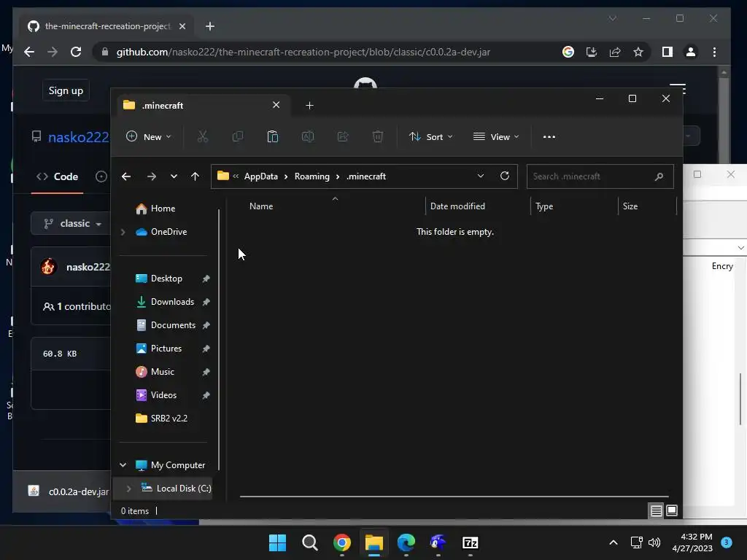Close the .minecraft Explorer tab

click(276, 105)
